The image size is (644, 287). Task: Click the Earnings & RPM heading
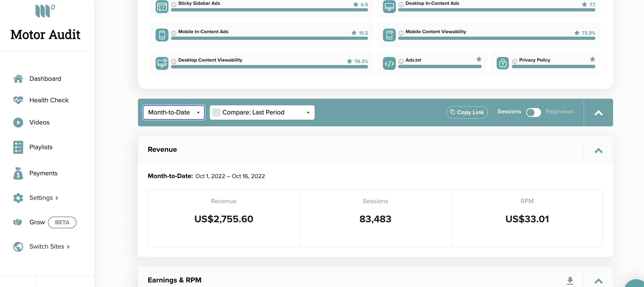[x=174, y=280]
